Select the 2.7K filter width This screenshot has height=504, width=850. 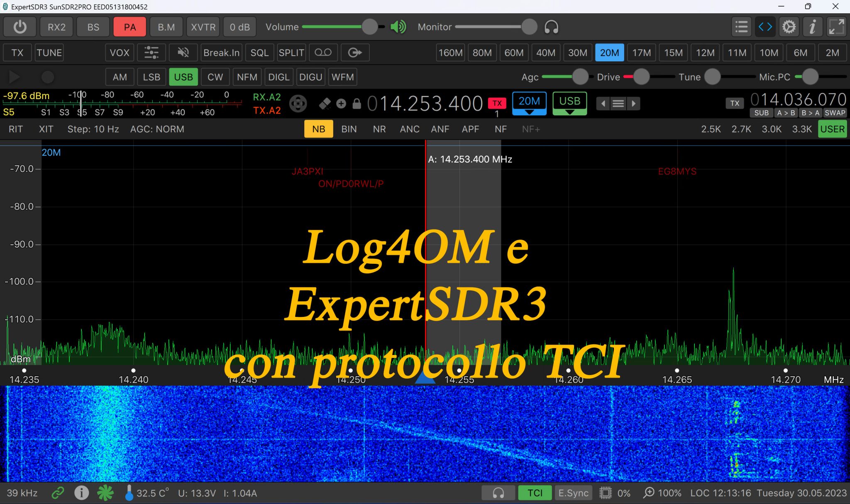741,129
